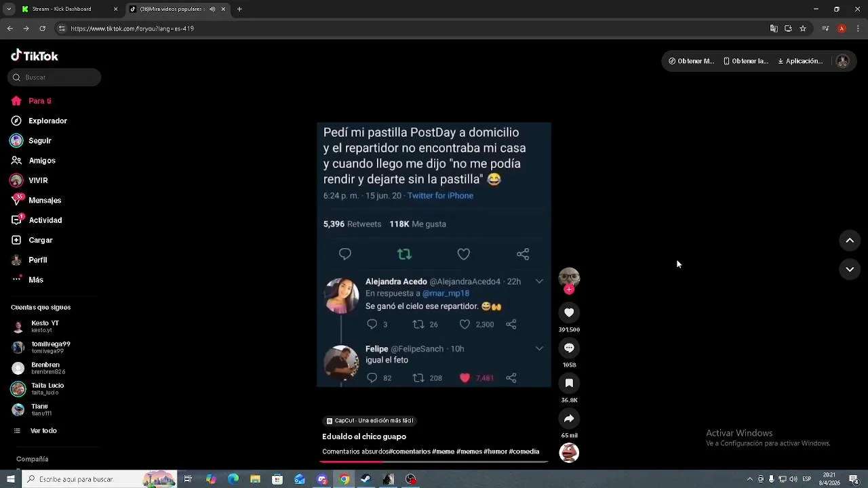Screen dimensions: 868x488
Task: Expand the Más menu
Action: click(x=27, y=280)
